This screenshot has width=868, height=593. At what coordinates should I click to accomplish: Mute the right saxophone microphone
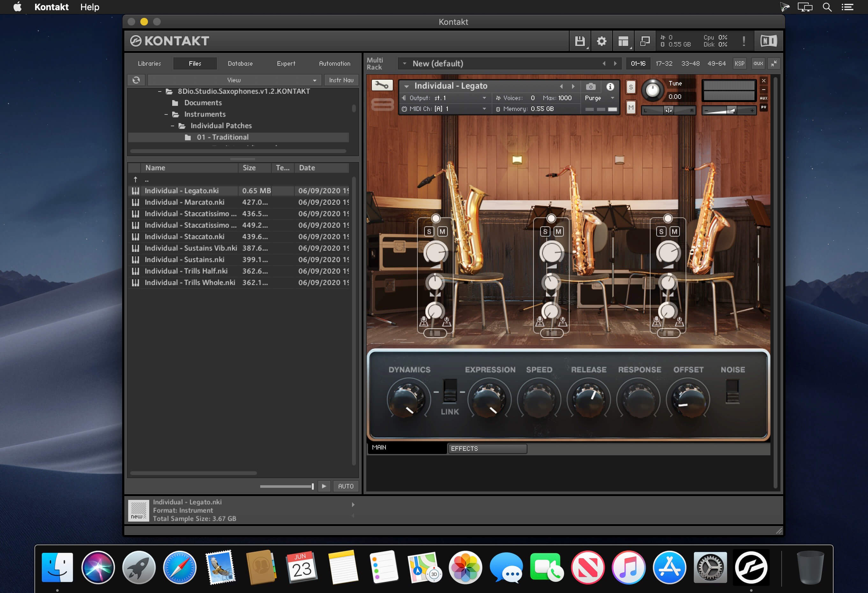tap(674, 231)
